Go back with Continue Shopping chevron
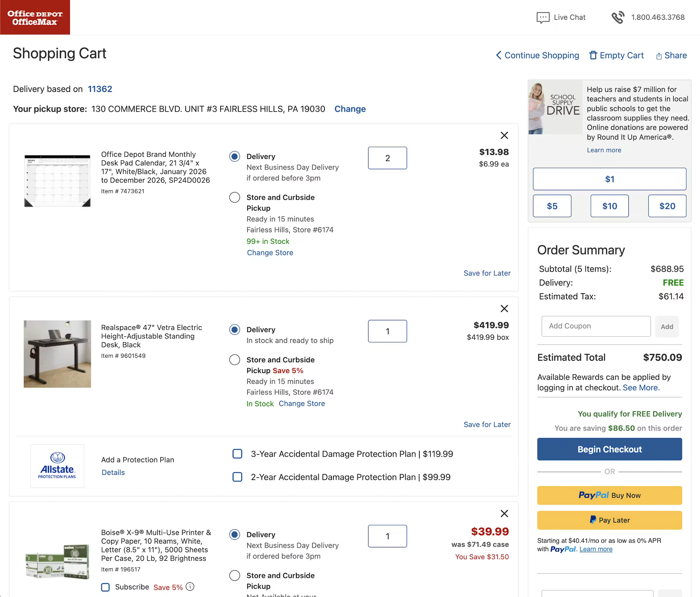Viewport: 700px width, 597px height. [499, 55]
